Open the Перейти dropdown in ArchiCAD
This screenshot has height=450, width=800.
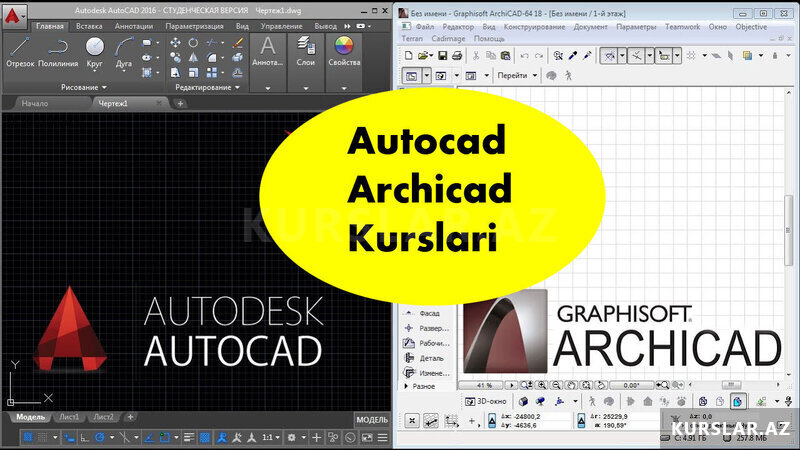click(519, 75)
